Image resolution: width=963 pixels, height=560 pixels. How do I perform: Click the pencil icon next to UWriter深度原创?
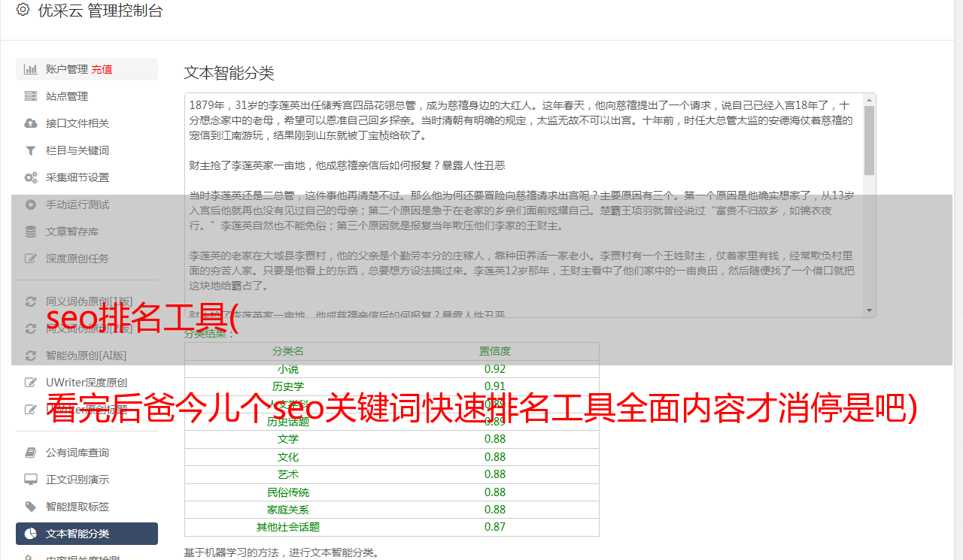[31, 383]
